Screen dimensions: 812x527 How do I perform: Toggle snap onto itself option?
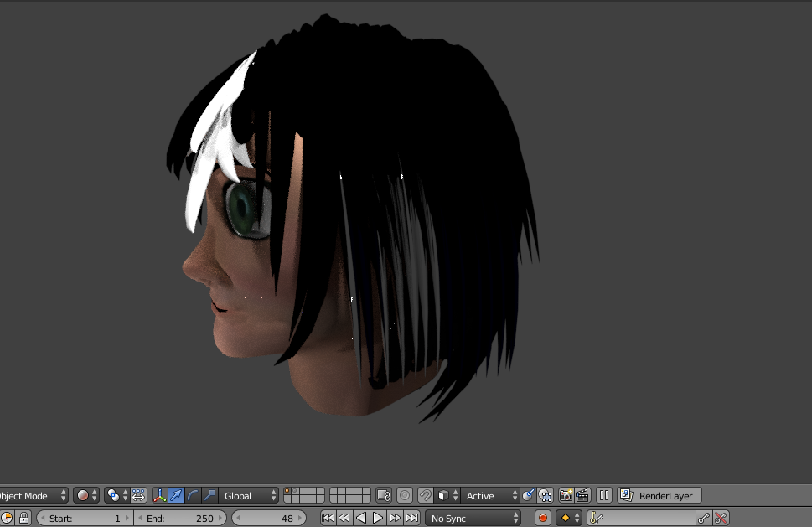tap(545, 495)
